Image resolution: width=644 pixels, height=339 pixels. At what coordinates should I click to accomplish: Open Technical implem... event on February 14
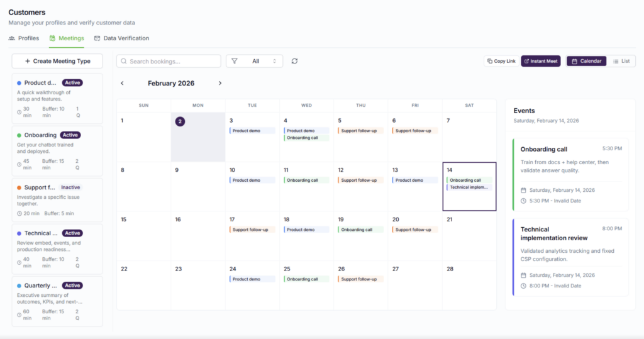[x=469, y=187]
